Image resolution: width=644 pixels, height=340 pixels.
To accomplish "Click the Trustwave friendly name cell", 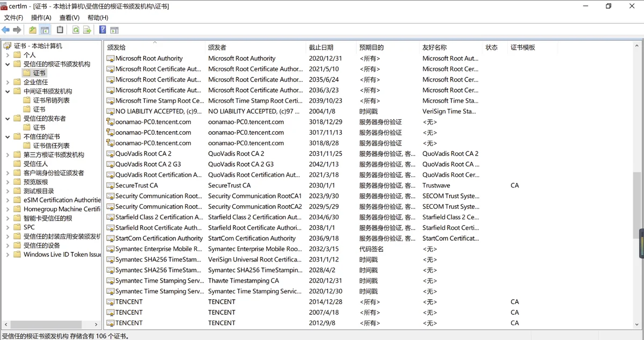I will click(x=436, y=185).
